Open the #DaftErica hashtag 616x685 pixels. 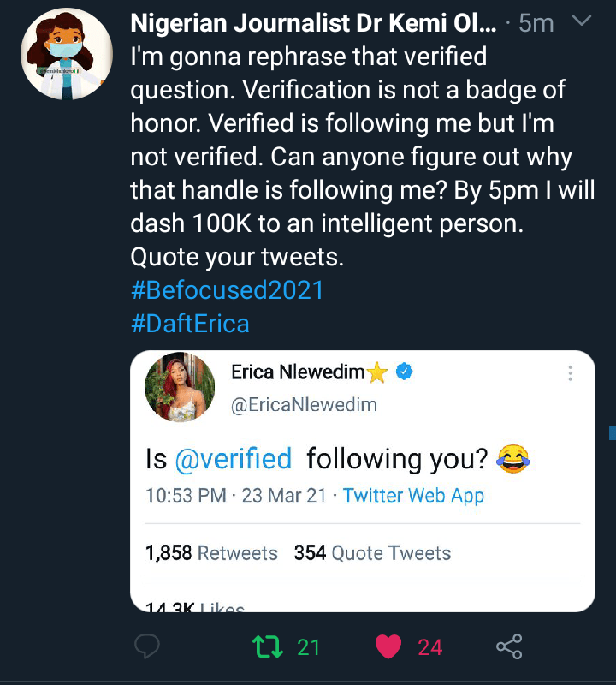(x=190, y=324)
